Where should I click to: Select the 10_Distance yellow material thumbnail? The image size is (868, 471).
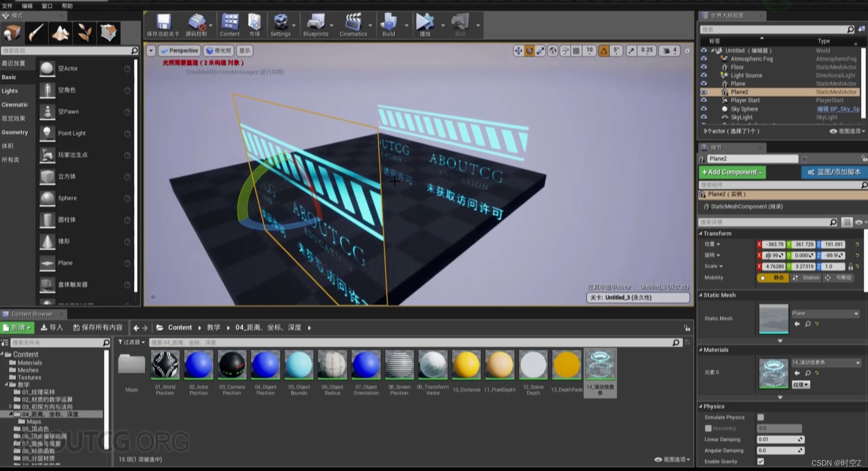coord(466,365)
